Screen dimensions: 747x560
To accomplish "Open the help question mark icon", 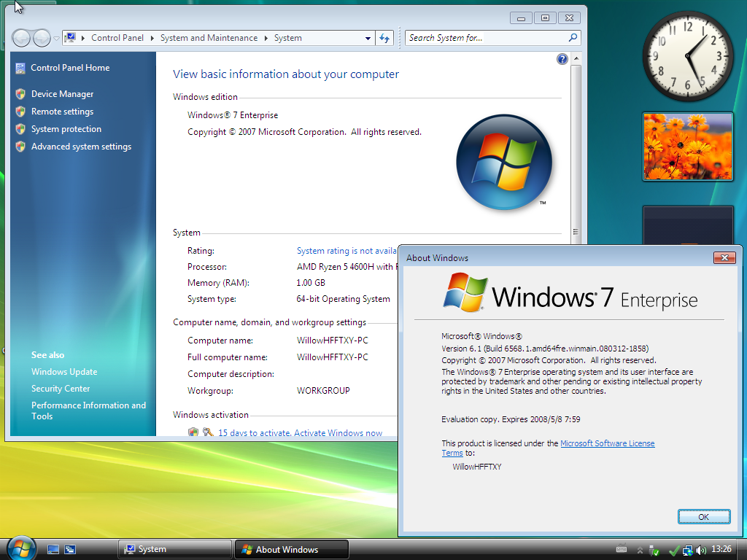I will click(562, 59).
